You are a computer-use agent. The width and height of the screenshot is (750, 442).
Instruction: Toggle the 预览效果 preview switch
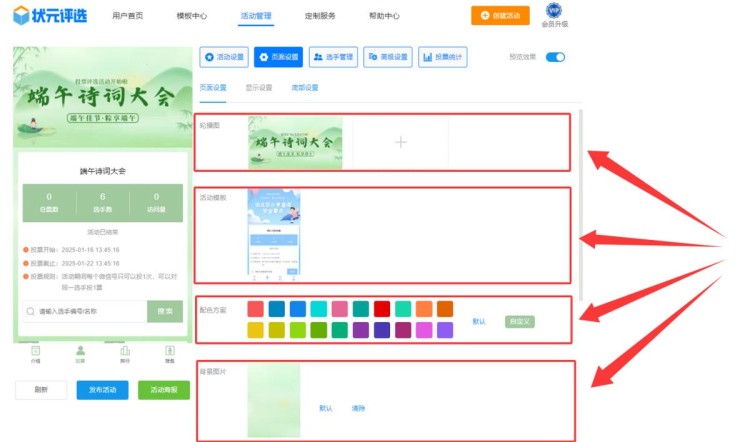[x=555, y=57]
